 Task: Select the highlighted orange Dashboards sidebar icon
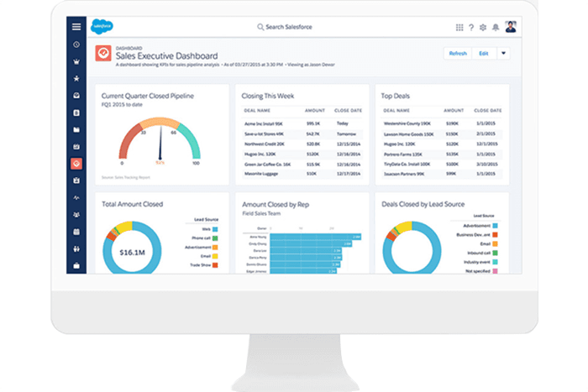point(76,164)
